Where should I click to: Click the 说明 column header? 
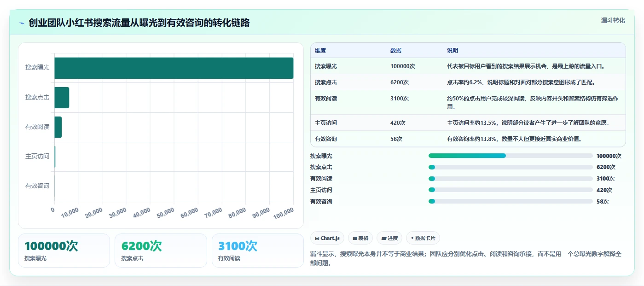(453, 51)
